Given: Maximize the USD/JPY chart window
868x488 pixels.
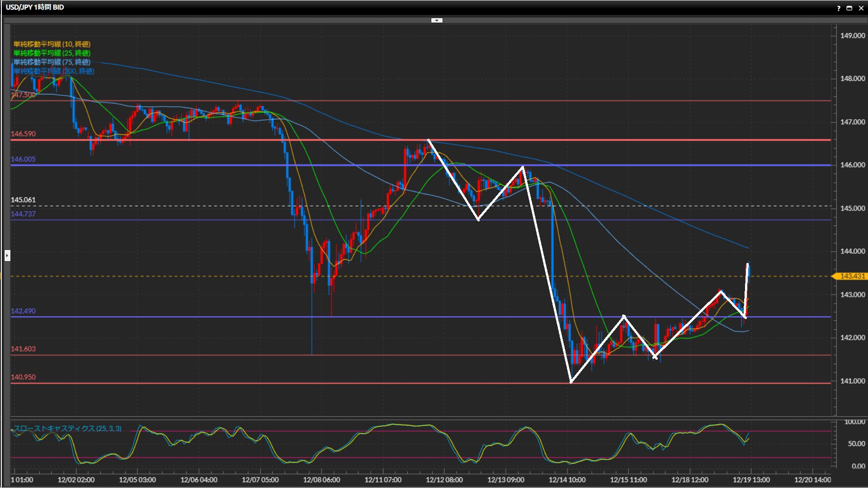Looking at the screenshot, I should [x=849, y=8].
